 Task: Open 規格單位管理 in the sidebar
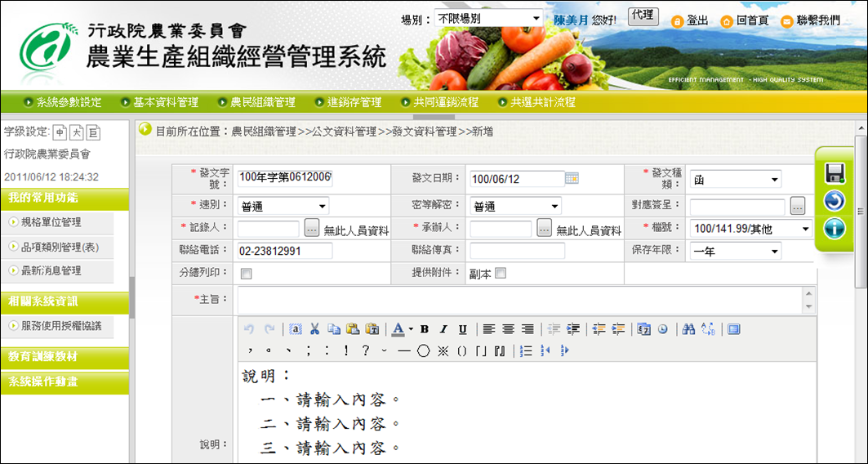51,222
